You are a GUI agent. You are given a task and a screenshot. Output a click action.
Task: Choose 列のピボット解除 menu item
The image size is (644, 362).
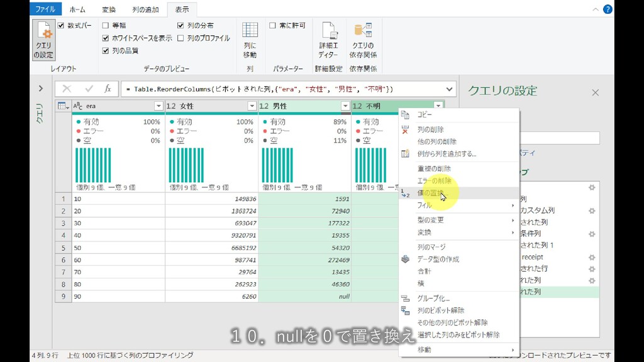(x=459, y=310)
